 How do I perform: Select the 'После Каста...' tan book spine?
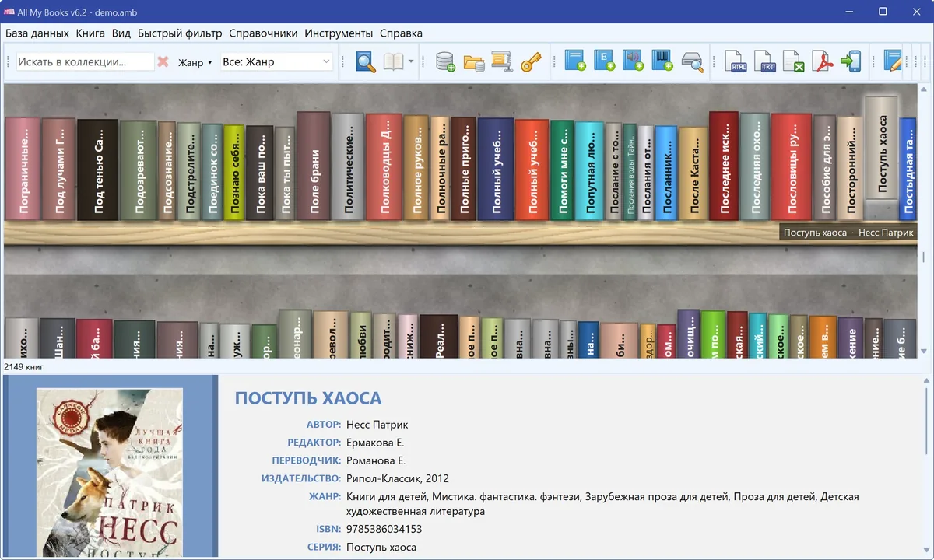[693, 173]
